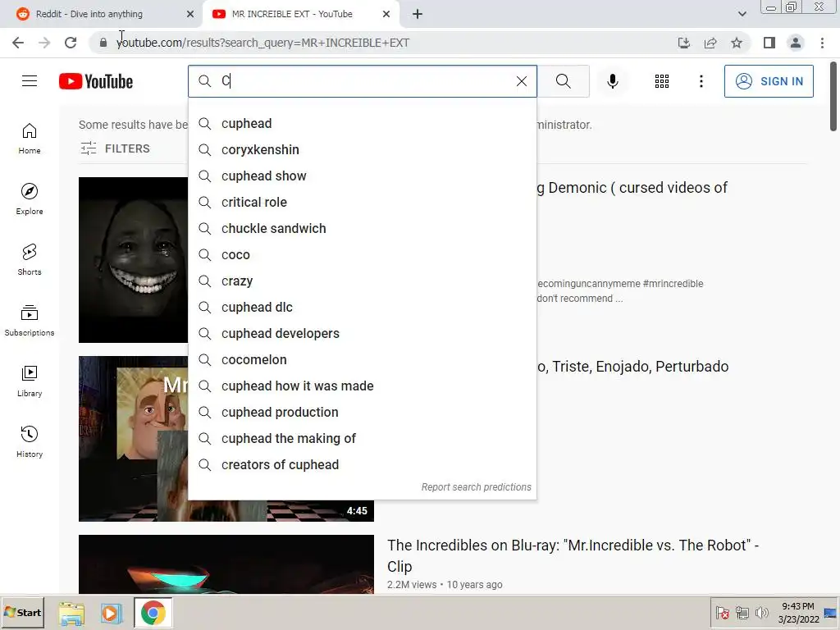
Task: Open 'Mr.Incredible vs. The Robot' video title
Action: (573, 555)
